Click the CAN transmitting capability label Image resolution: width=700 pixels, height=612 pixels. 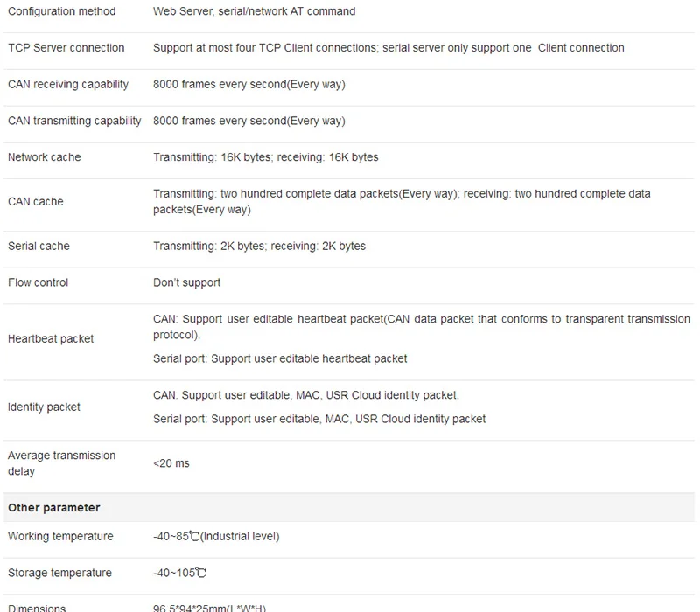tap(74, 121)
